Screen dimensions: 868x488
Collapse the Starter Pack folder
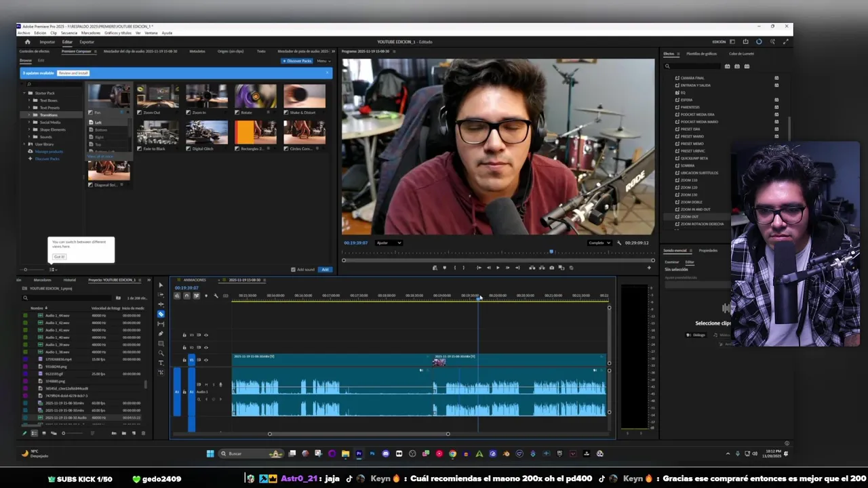coord(23,93)
